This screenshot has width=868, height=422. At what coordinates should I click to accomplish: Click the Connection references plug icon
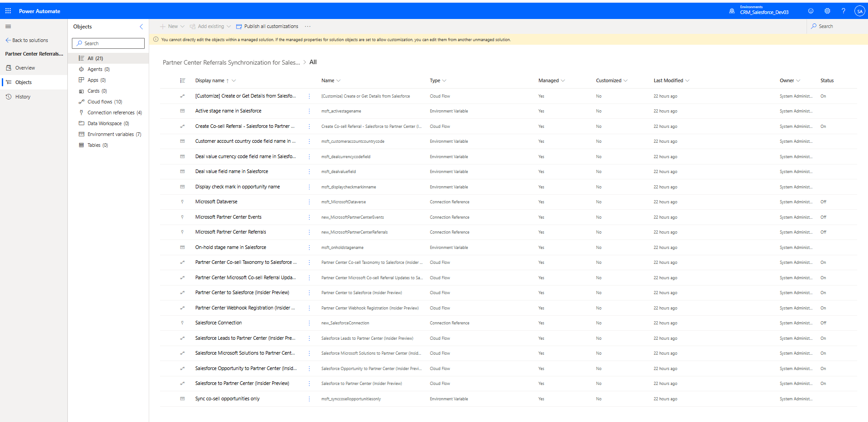(81, 113)
